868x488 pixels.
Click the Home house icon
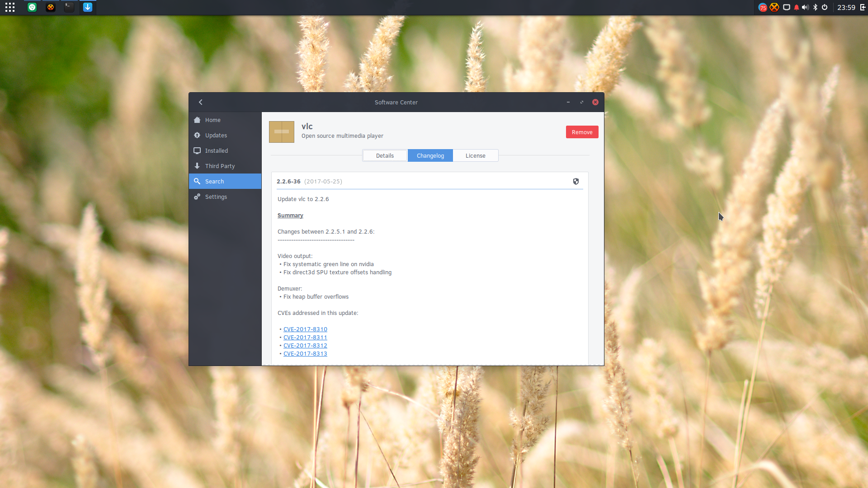pos(197,120)
